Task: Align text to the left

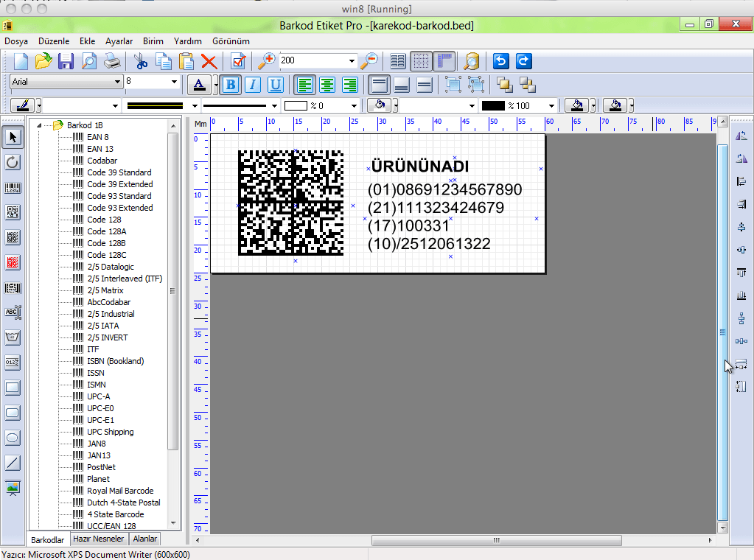Action: [x=305, y=85]
